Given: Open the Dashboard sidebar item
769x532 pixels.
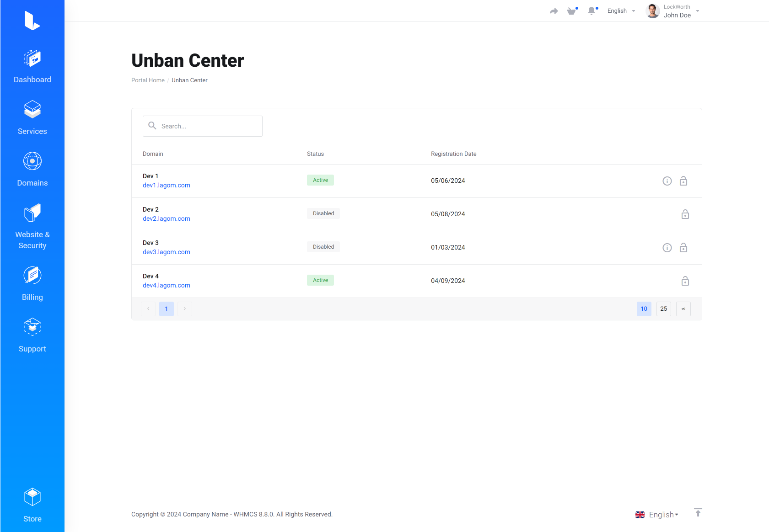Looking at the screenshot, I should pos(32,67).
